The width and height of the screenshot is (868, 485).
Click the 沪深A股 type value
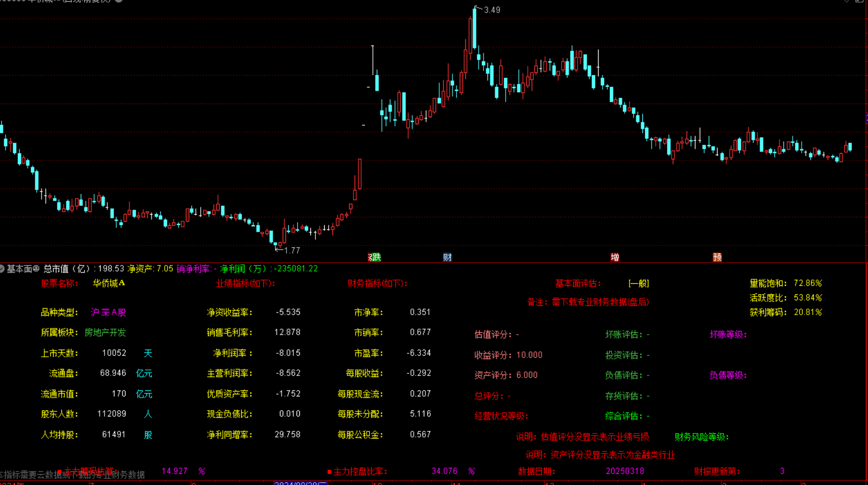(108, 312)
